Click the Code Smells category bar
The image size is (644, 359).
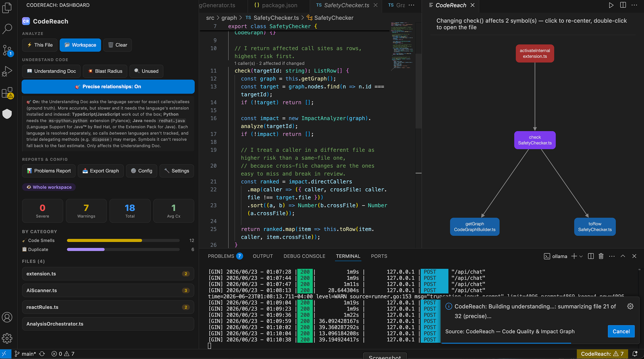[x=123, y=240]
